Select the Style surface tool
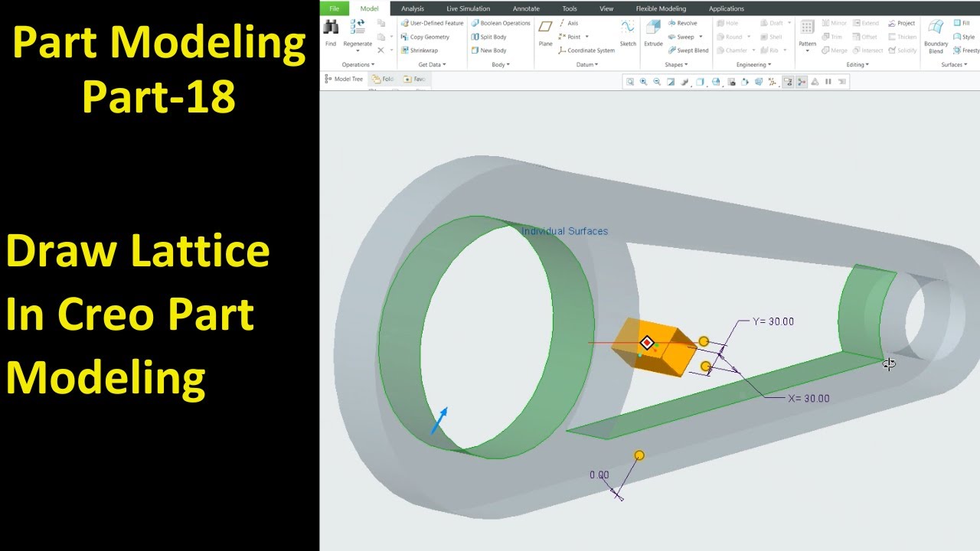 tap(963, 37)
